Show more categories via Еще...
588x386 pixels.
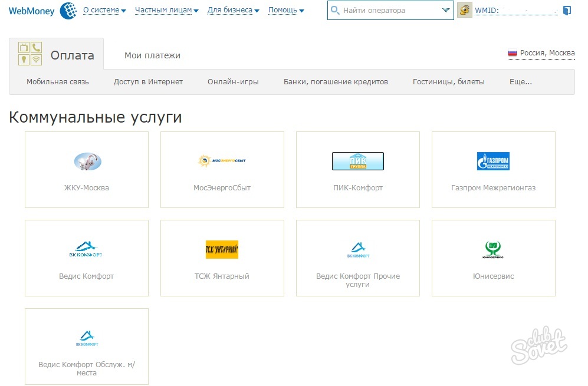(520, 82)
